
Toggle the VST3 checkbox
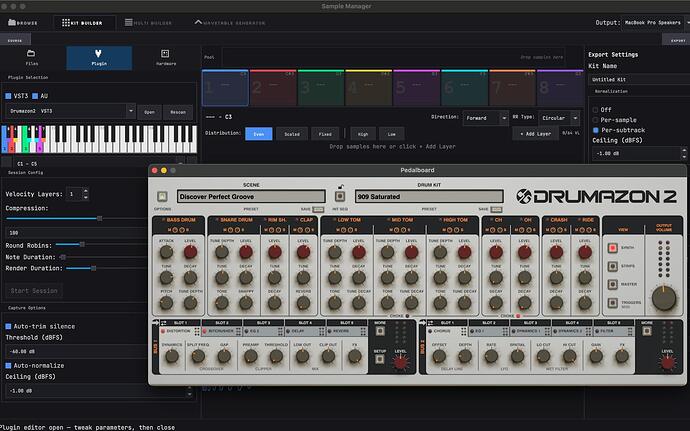pos(8,96)
